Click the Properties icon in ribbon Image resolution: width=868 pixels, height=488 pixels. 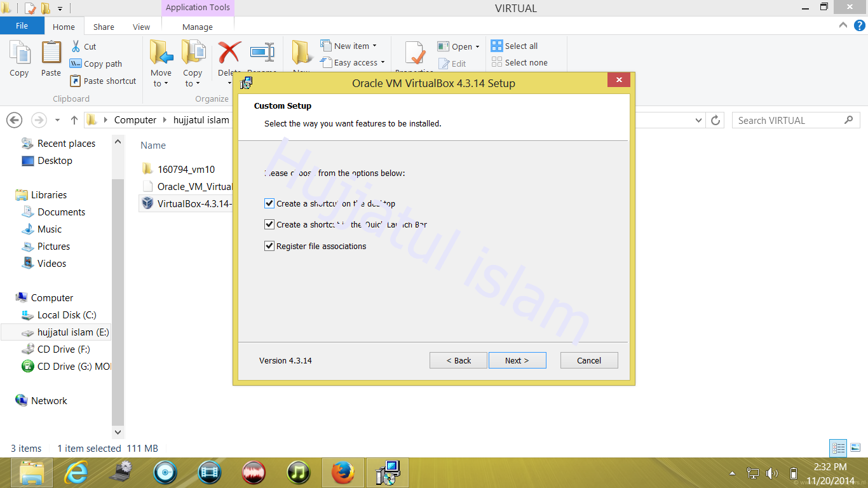415,53
